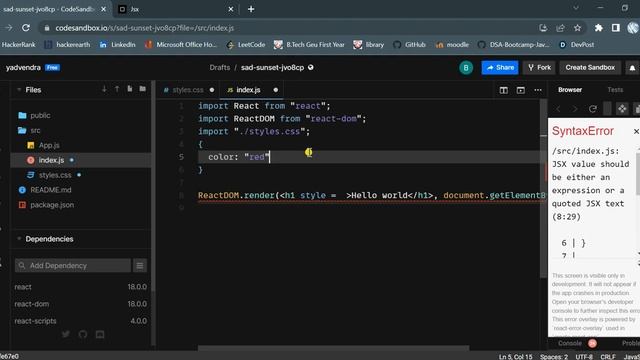
Task: Collapse the Files section
Action: click(19, 89)
